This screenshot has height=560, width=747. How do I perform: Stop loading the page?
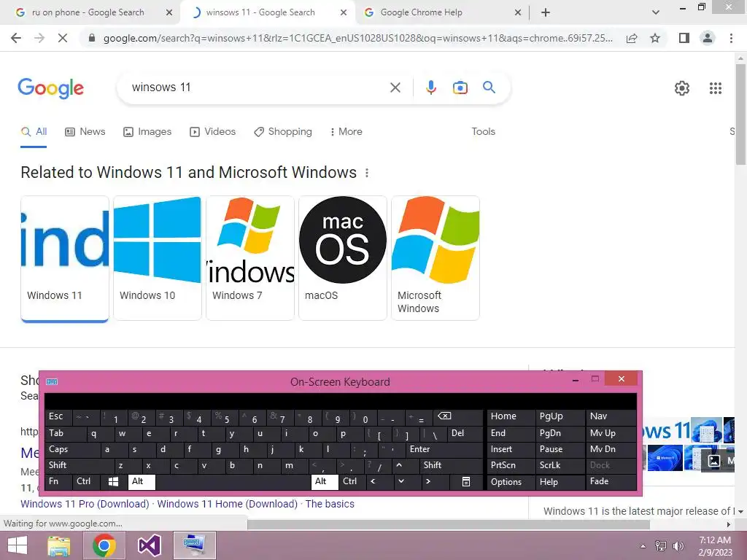(x=63, y=38)
